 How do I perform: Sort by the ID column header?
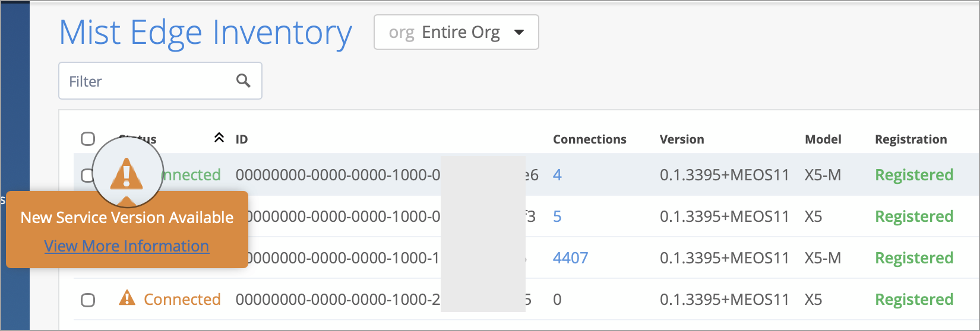[x=241, y=139]
